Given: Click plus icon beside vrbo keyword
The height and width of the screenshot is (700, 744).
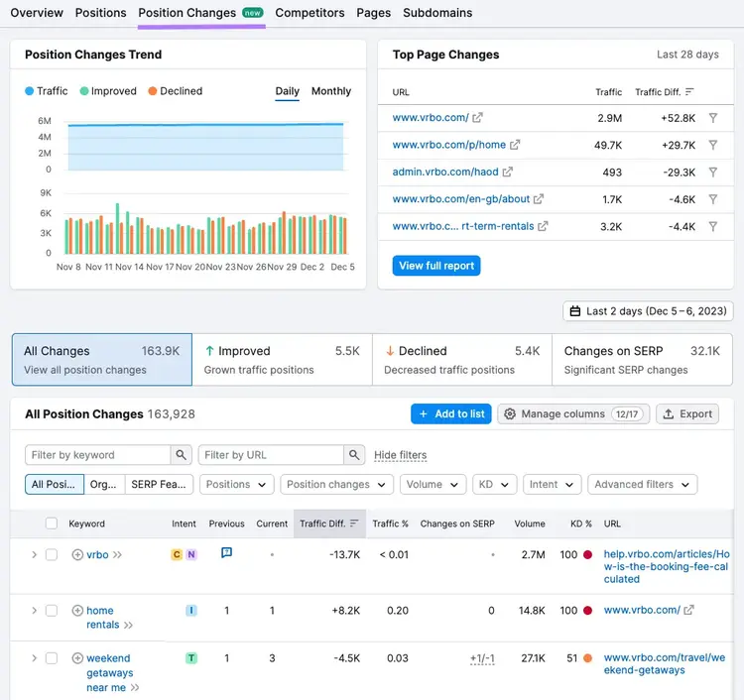Looking at the screenshot, I should (77, 554).
